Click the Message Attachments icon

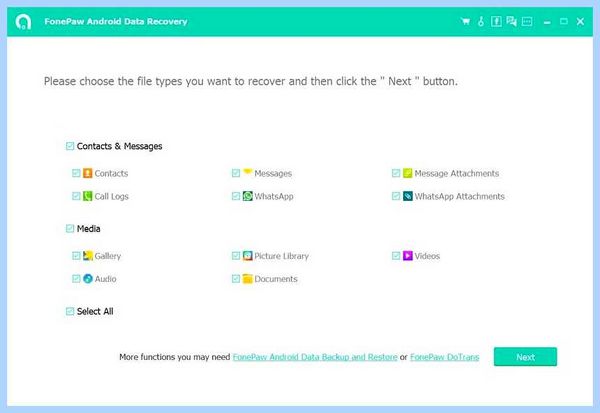click(x=408, y=173)
